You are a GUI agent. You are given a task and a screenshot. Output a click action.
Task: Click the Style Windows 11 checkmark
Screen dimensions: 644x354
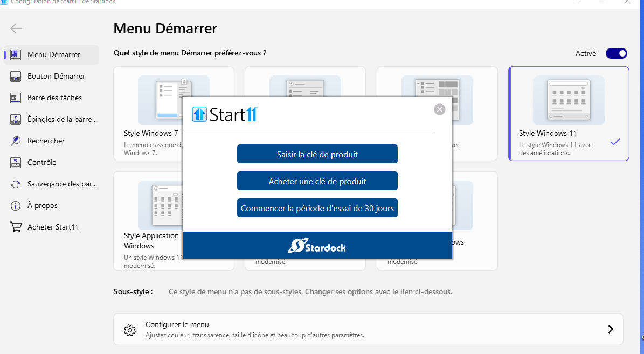pos(615,142)
